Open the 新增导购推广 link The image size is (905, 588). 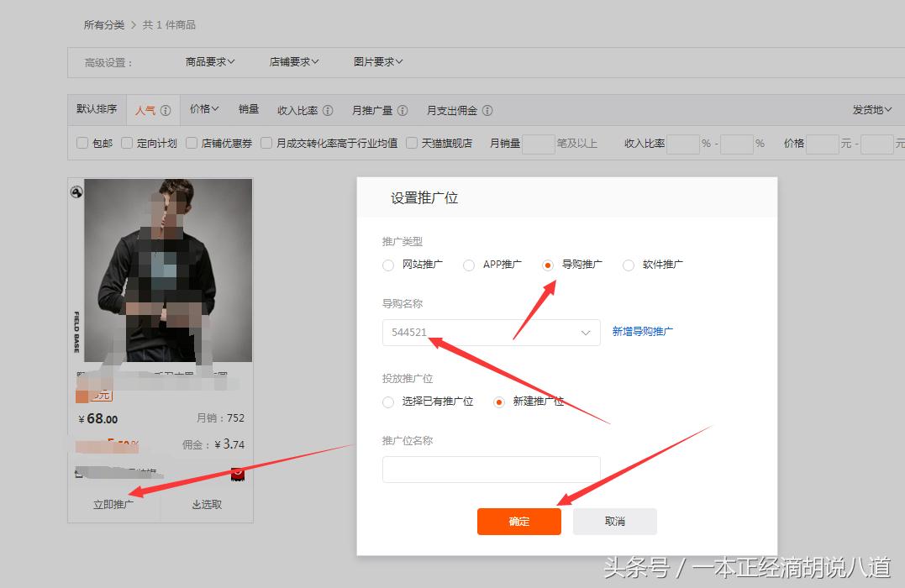coord(640,332)
